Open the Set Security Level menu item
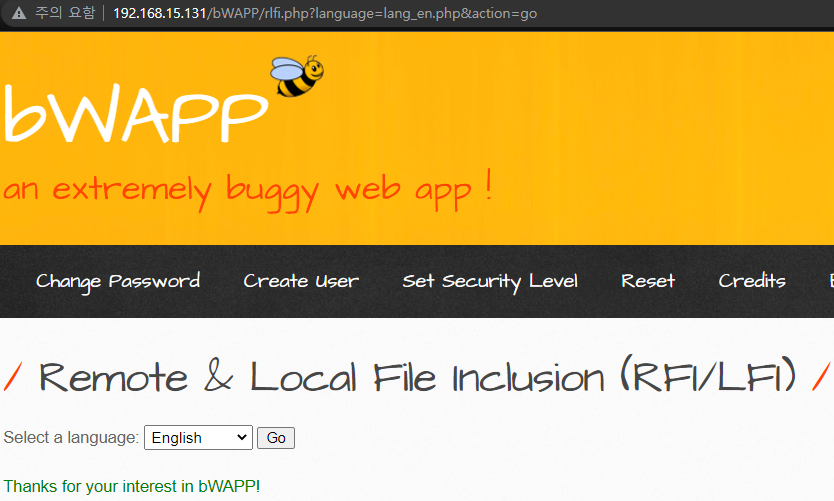This screenshot has width=834, height=501. [x=490, y=281]
